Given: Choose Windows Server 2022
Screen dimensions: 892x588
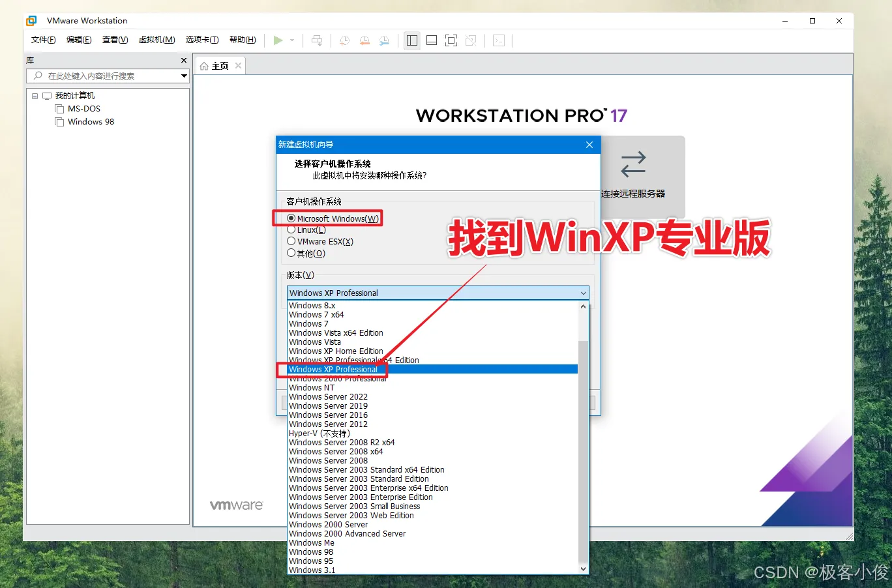Looking at the screenshot, I should pyautogui.click(x=433, y=396).
